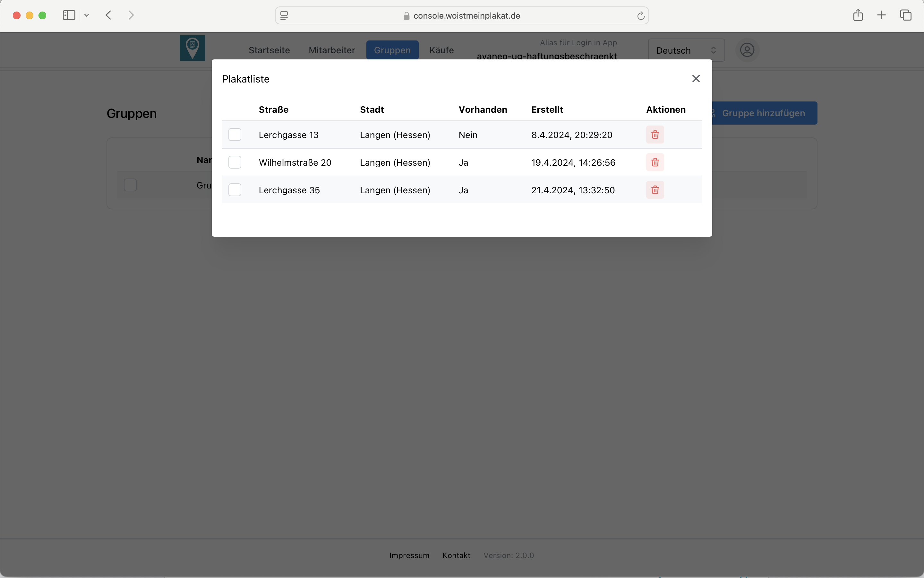Viewport: 924px width, 578px height.
Task: Go forward in browser history
Action: (131, 15)
